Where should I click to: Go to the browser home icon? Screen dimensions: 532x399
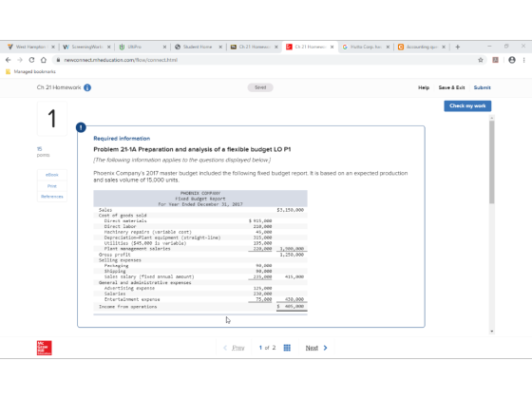pyautogui.click(x=44, y=60)
